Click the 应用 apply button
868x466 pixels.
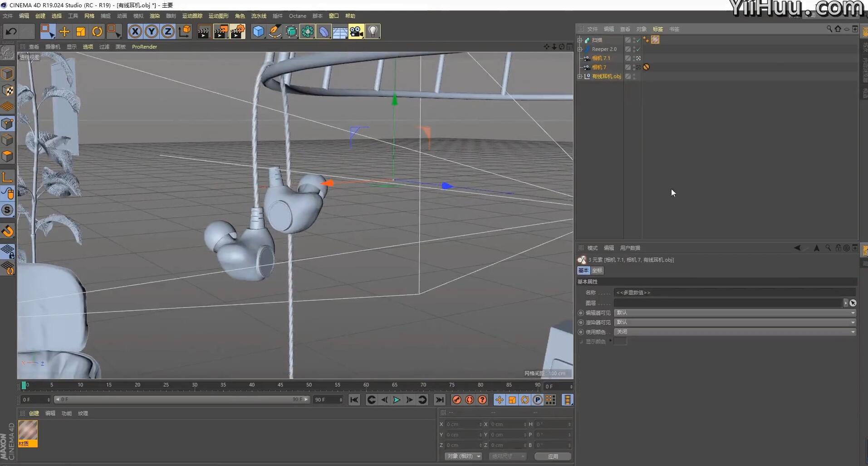553,456
